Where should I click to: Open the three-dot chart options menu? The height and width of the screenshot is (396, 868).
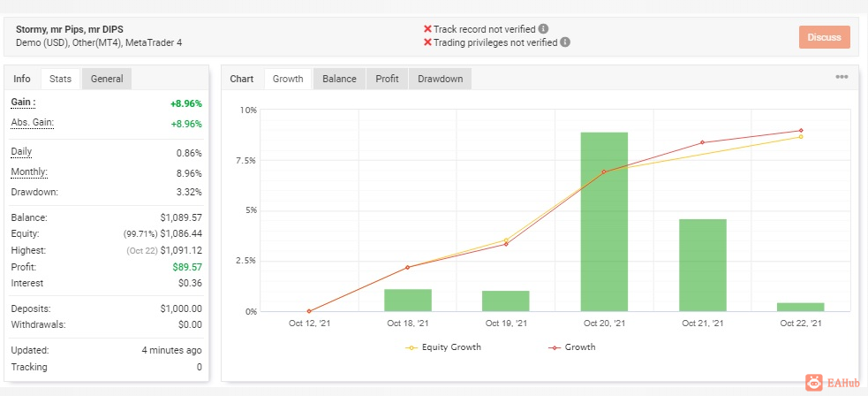(x=842, y=77)
